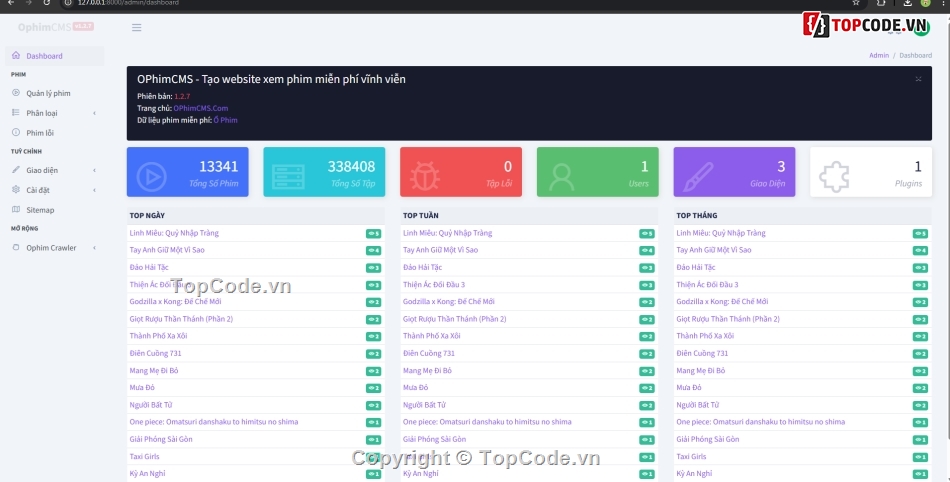Open Đảo Hải Tặc in TOP TUẦN list
This screenshot has height=482, width=950.
(422, 267)
